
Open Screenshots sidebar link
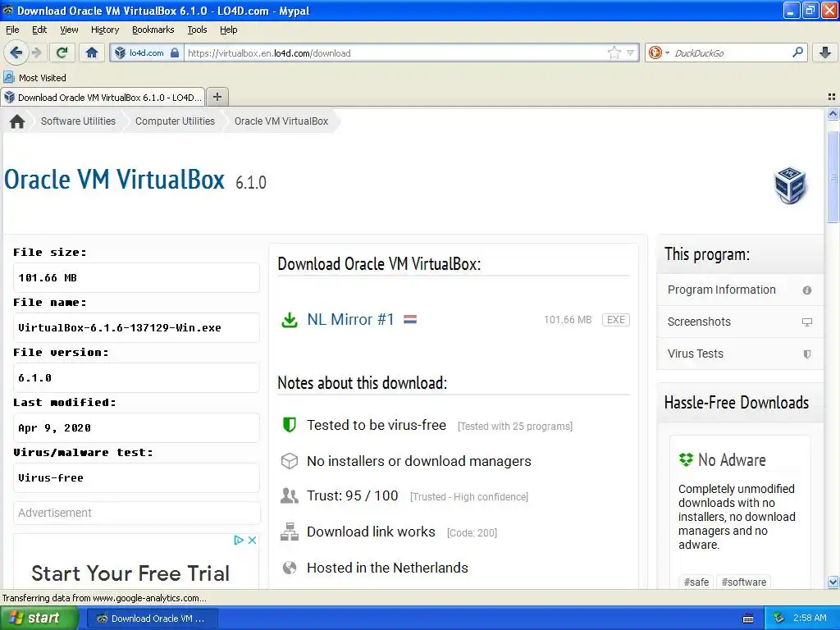point(739,322)
